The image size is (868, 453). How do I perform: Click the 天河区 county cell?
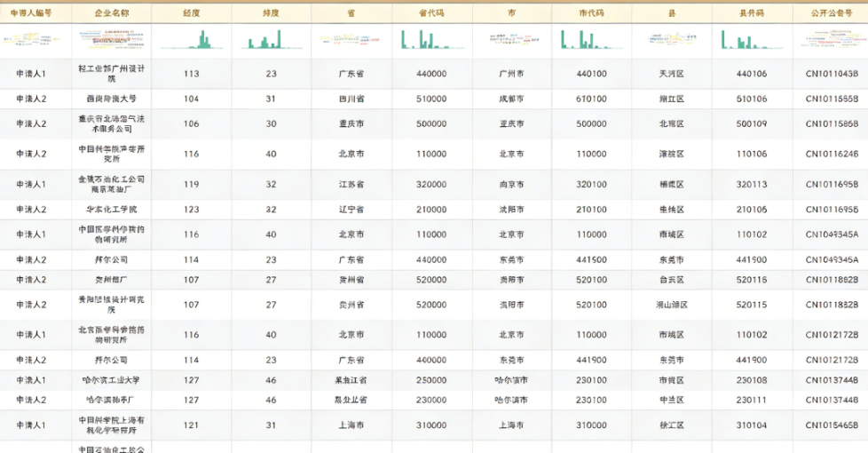pos(672,74)
